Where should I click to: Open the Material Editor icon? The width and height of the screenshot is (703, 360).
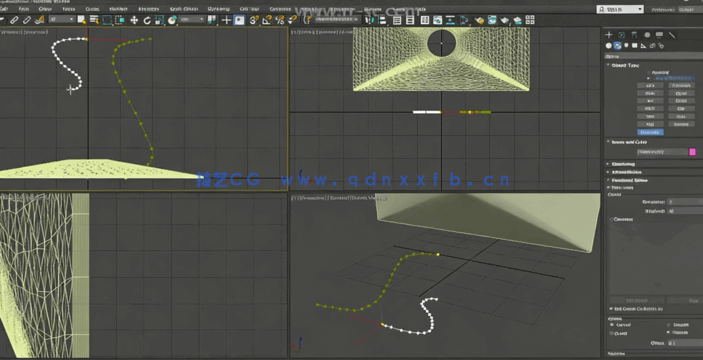[x=464, y=20]
